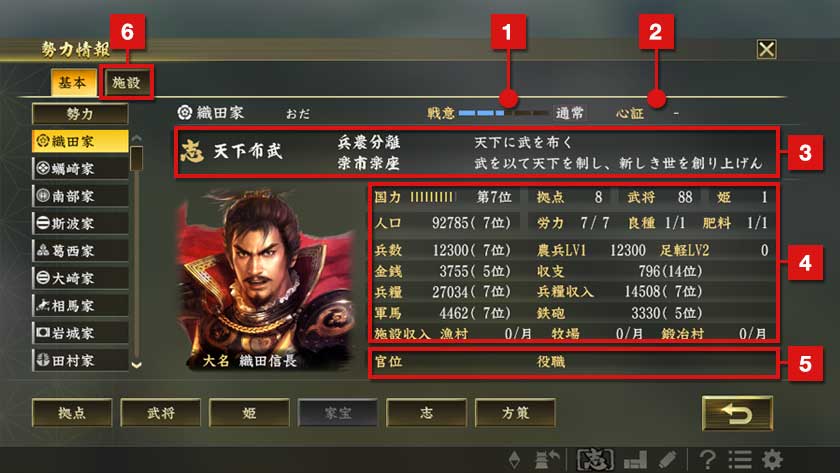
Task: Open the 武将 button
Action: point(161,413)
